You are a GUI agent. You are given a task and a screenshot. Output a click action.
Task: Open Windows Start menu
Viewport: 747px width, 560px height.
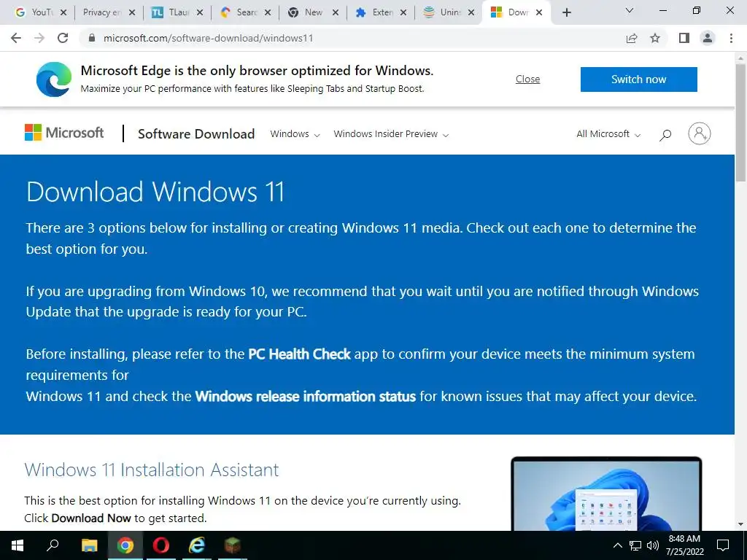point(18,545)
